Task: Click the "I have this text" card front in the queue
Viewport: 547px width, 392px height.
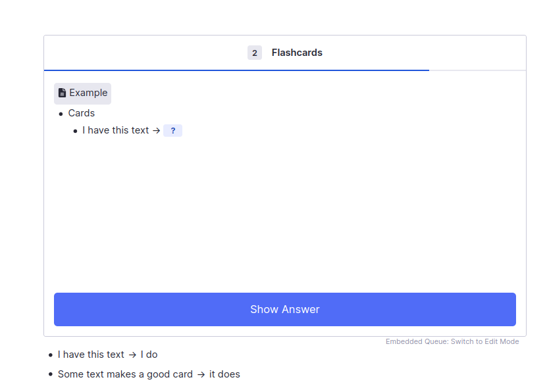Action: point(116,130)
